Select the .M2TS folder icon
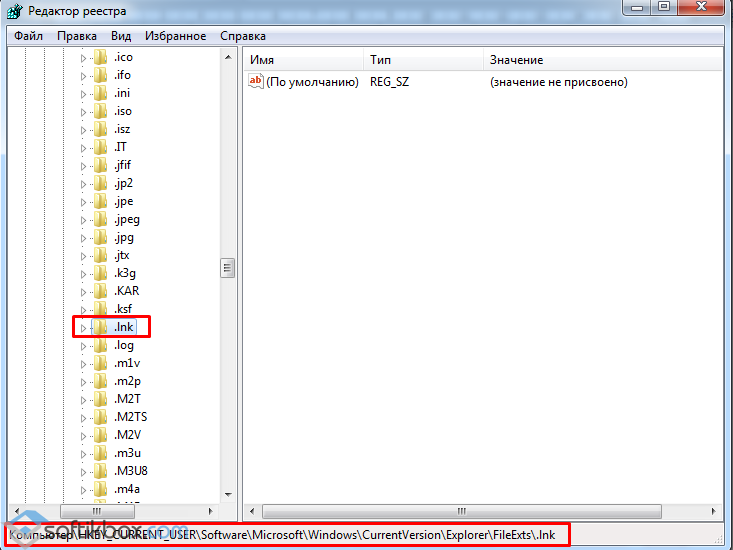 tap(100, 417)
